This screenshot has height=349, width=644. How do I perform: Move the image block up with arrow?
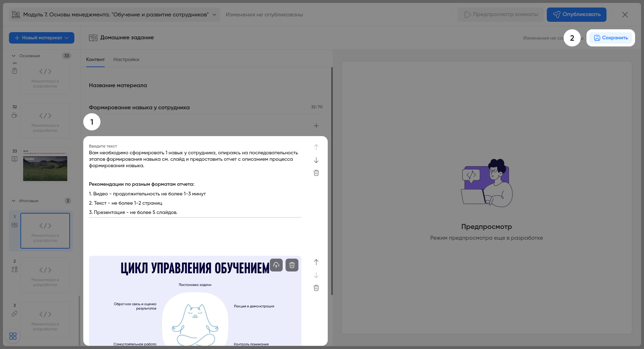316,262
